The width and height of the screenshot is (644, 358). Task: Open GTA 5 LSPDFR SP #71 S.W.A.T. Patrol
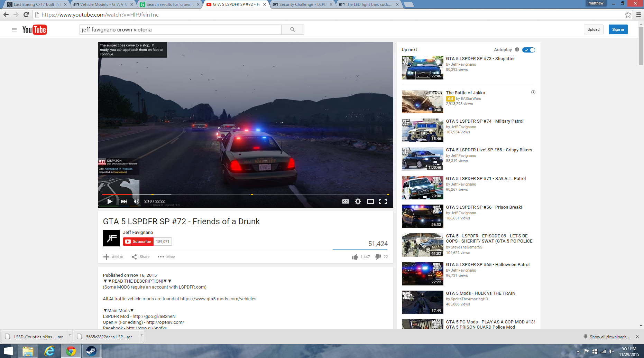486,179
